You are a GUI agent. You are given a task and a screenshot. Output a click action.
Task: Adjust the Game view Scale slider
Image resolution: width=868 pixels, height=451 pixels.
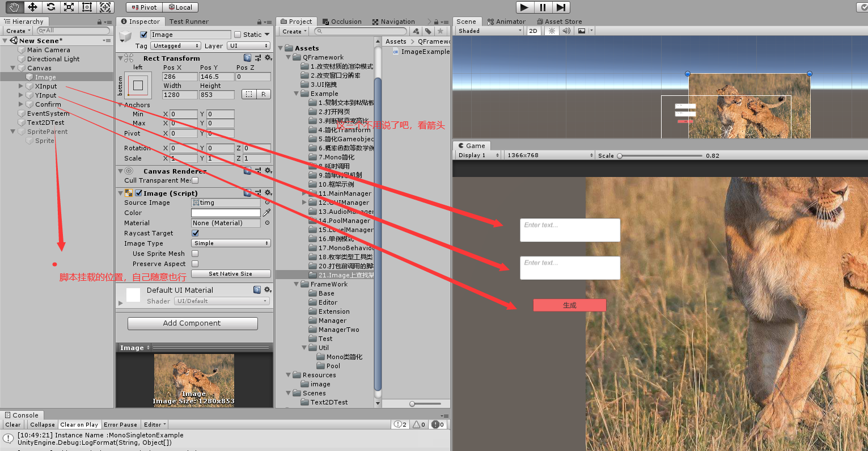660,155
